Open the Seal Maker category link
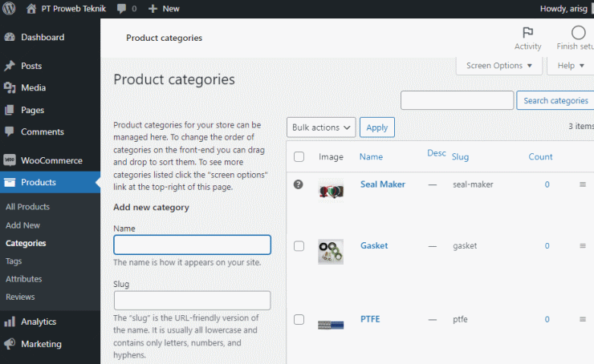594x364 pixels. (x=383, y=184)
